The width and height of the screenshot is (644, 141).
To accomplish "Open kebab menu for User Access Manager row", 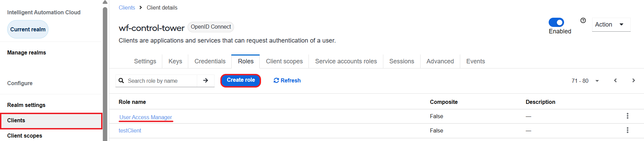I will pyautogui.click(x=627, y=116).
